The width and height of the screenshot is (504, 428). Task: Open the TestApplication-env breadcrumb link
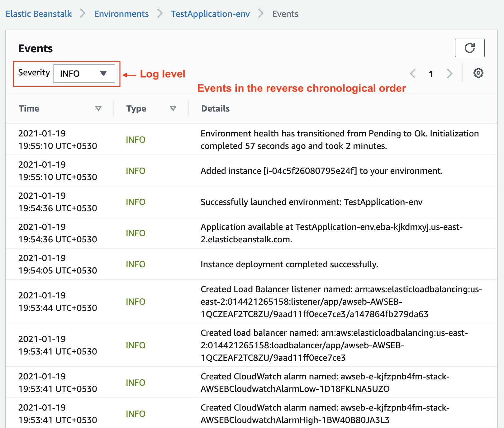click(210, 14)
